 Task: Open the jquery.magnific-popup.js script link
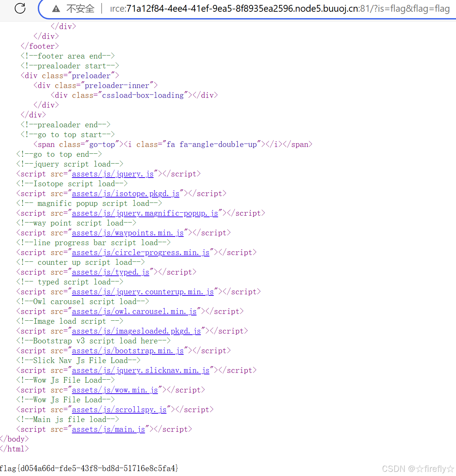point(145,213)
